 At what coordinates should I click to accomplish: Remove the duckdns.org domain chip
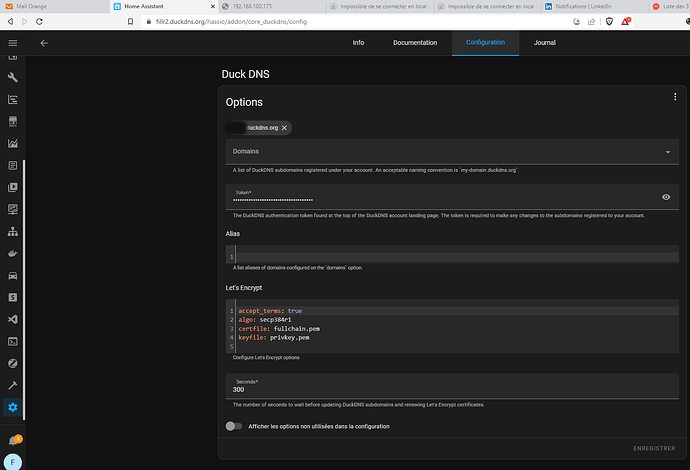pos(284,128)
